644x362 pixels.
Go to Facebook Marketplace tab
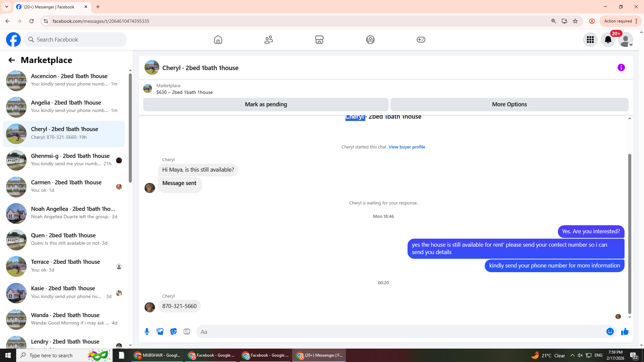coord(319,40)
